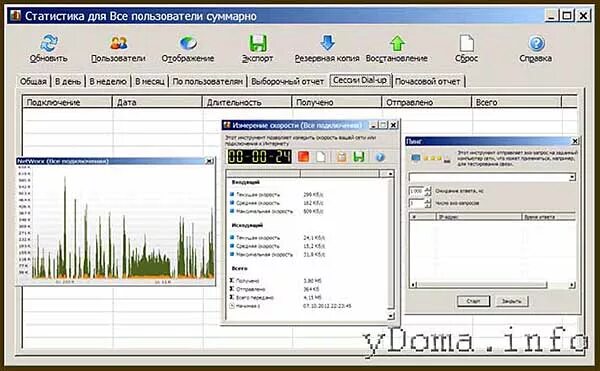The height and width of the screenshot is (371, 600).
Task: Sort by the Отправлено column header
Action: point(427,102)
